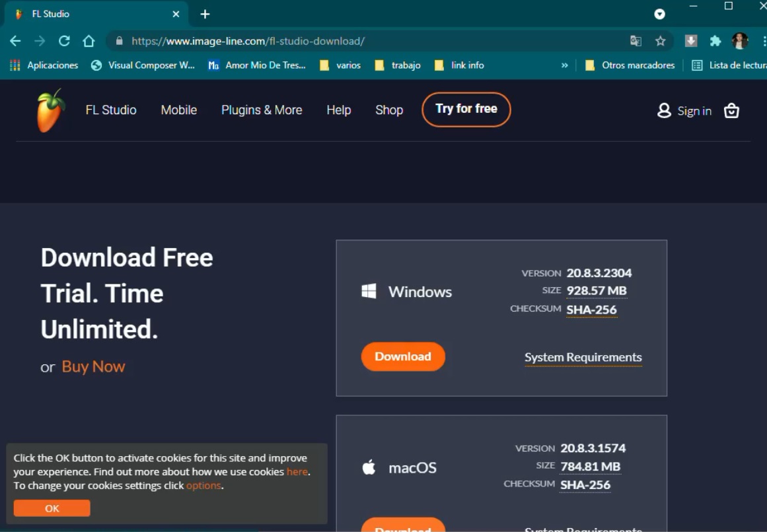Click the Windows logo icon

tap(369, 291)
